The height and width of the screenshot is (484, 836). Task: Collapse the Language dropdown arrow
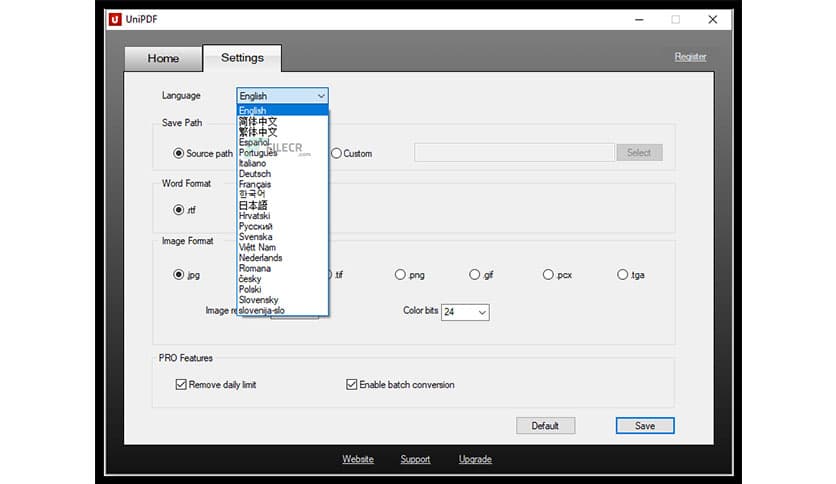click(321, 96)
